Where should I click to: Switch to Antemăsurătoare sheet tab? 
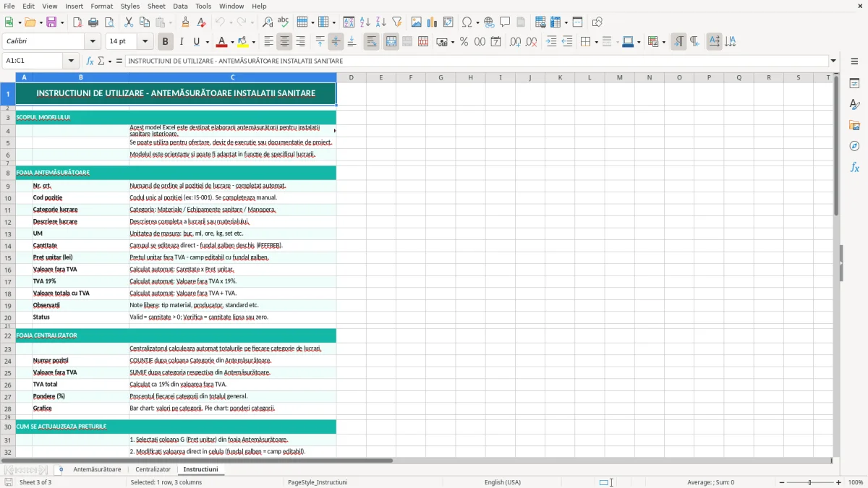(97, 470)
